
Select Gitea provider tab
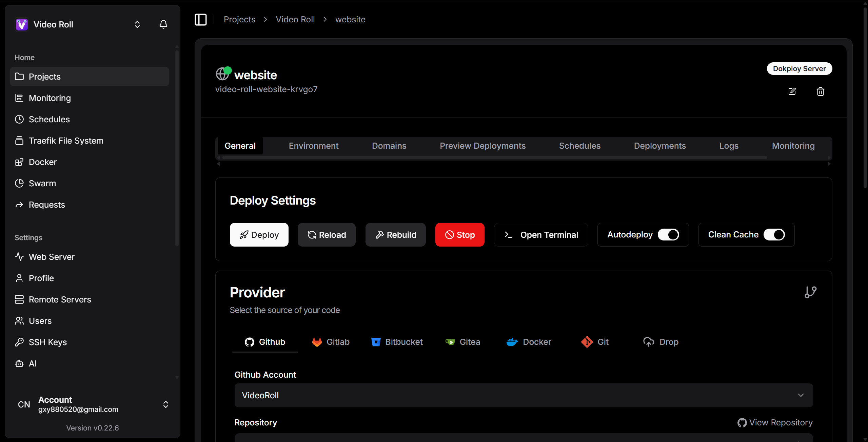(463, 342)
